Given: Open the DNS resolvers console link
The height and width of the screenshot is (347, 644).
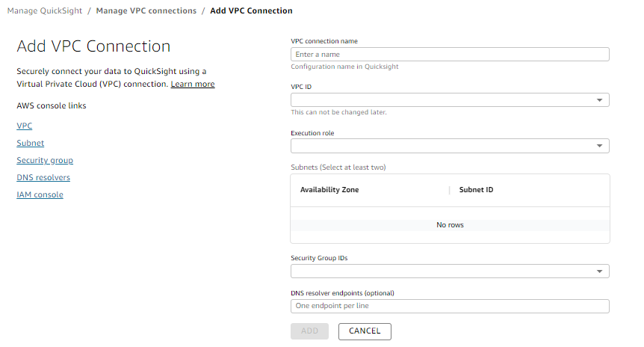Looking at the screenshot, I should 43,177.
